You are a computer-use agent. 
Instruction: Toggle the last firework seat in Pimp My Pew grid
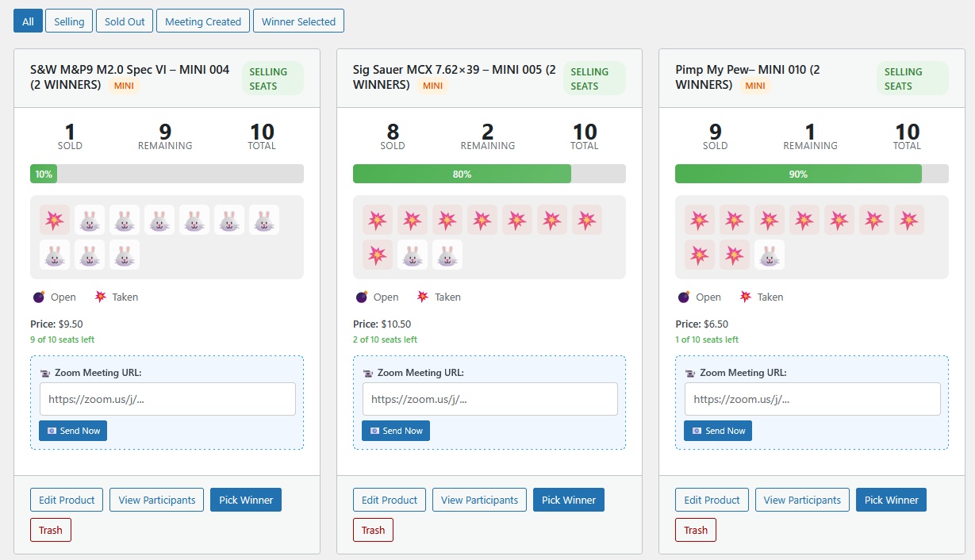(734, 255)
